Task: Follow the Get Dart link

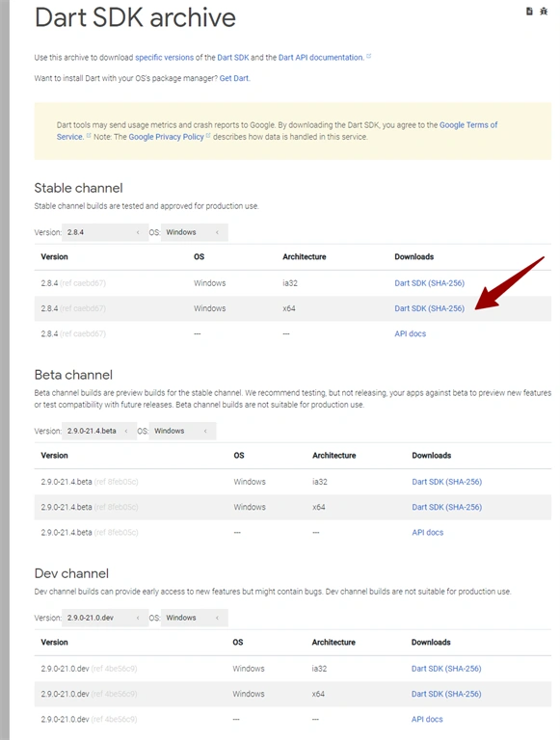Action: tap(233, 78)
